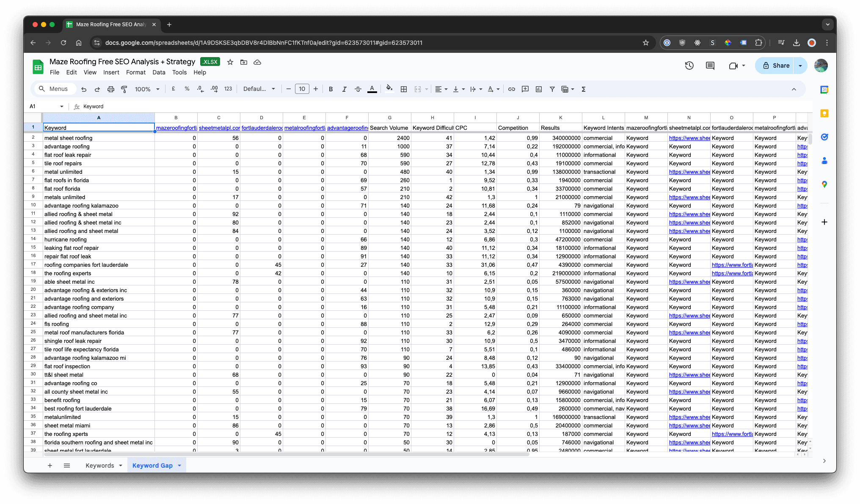Decrease decimal places icon
This screenshot has height=504, width=860.
[200, 89]
